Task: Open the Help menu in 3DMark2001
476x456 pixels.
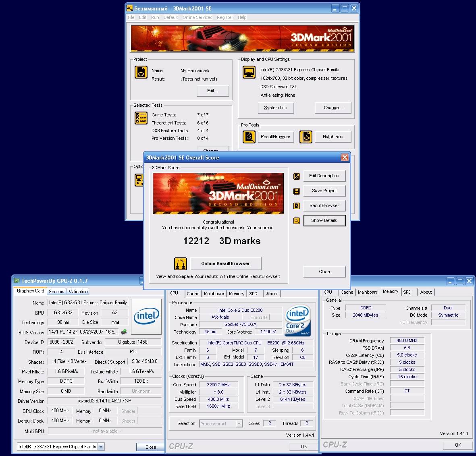Action: click(x=242, y=17)
